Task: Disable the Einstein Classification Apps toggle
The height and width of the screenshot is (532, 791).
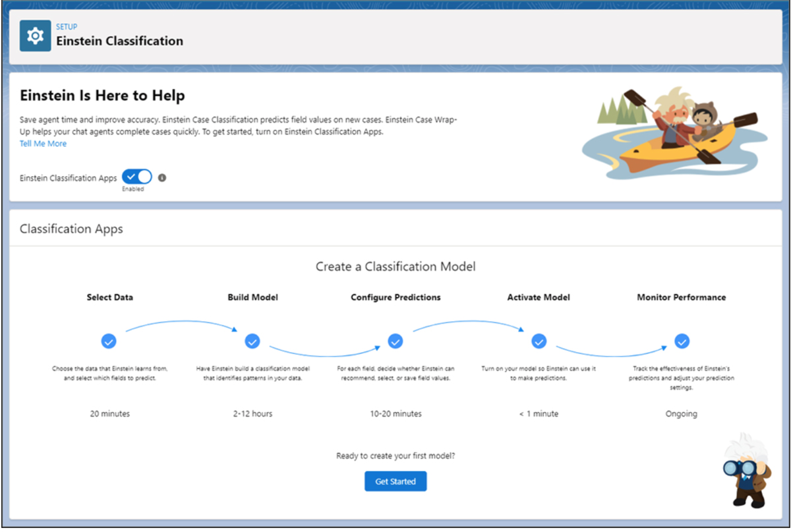Action: coord(137,177)
